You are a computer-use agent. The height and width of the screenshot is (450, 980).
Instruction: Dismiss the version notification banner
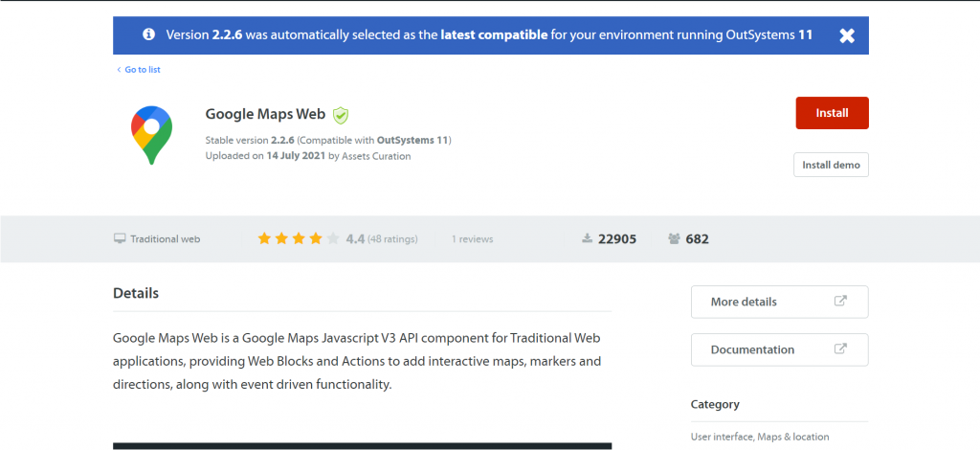(846, 35)
